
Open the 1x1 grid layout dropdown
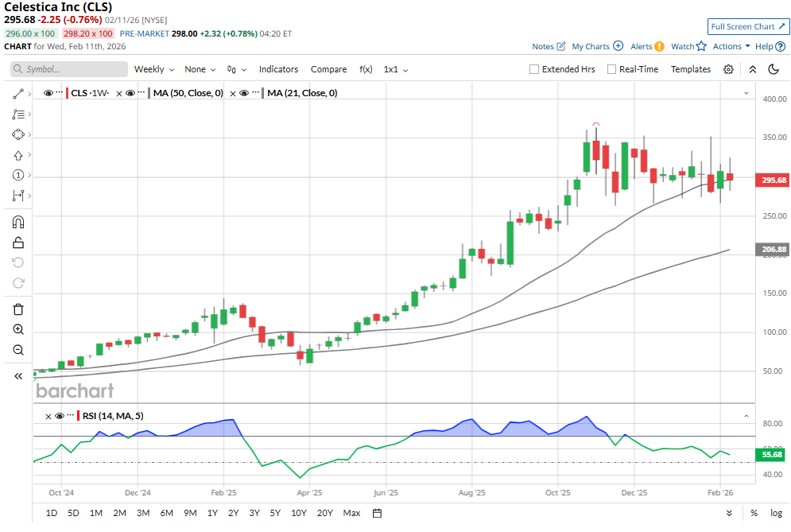tap(396, 69)
